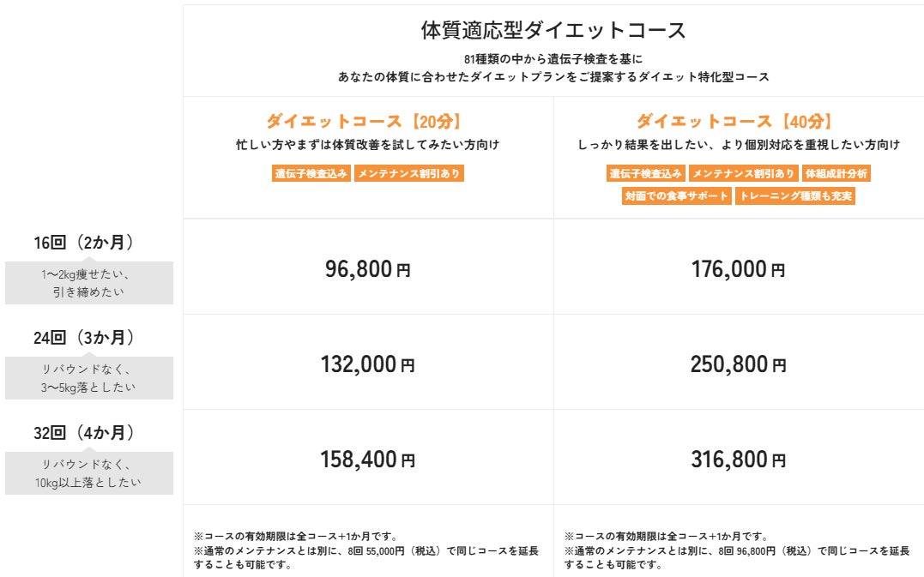Click the 20分 course 遺伝子検査込み tag

(311, 173)
